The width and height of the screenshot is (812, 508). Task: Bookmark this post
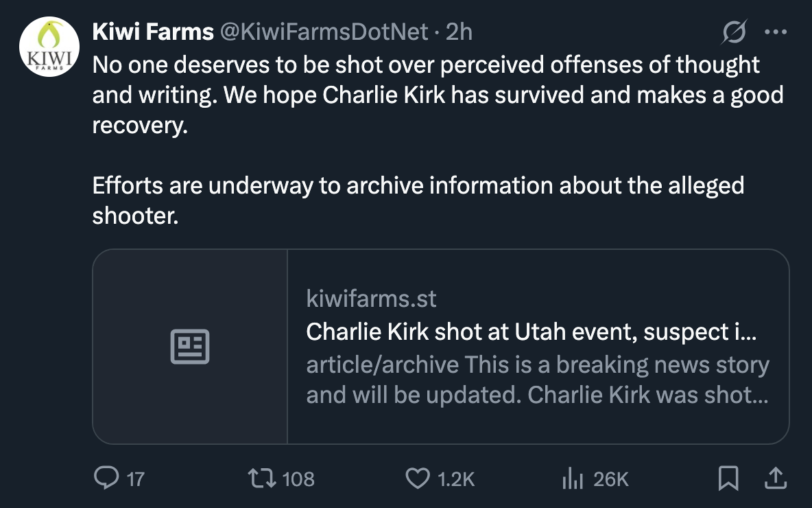click(728, 478)
